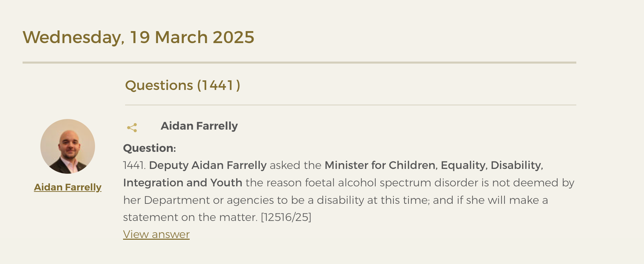Click the thick divider line under the date
Screen dimensions: 644x264
pos(299,63)
